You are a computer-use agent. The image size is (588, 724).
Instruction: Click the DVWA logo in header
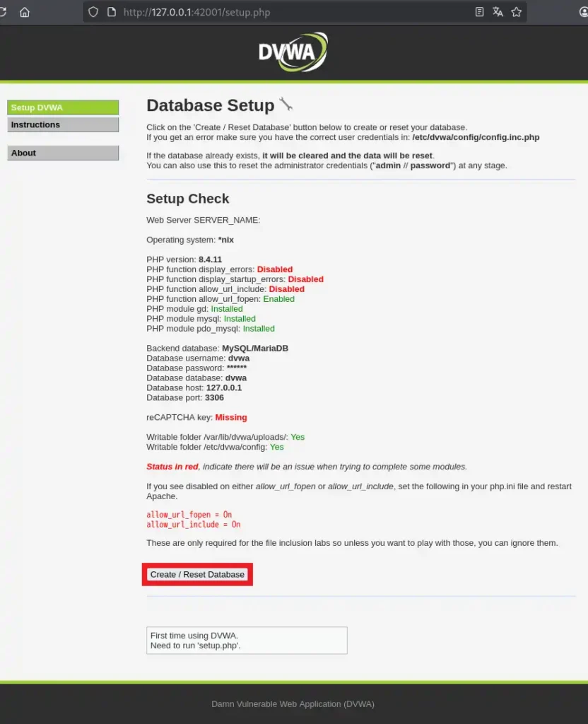[293, 52]
